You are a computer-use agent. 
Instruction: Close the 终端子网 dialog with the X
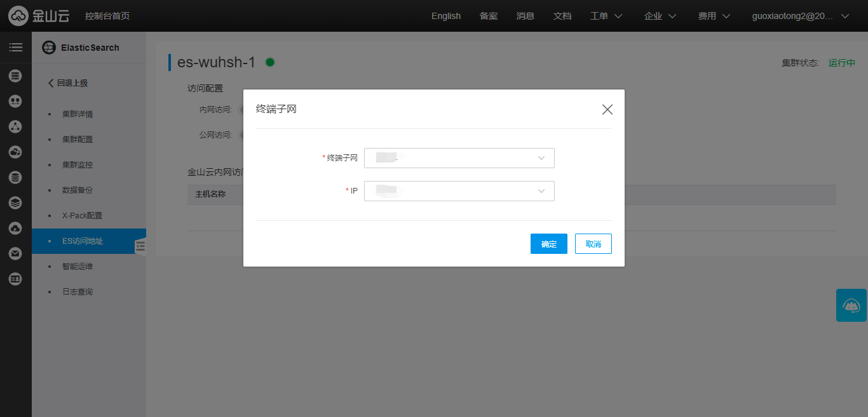607,110
